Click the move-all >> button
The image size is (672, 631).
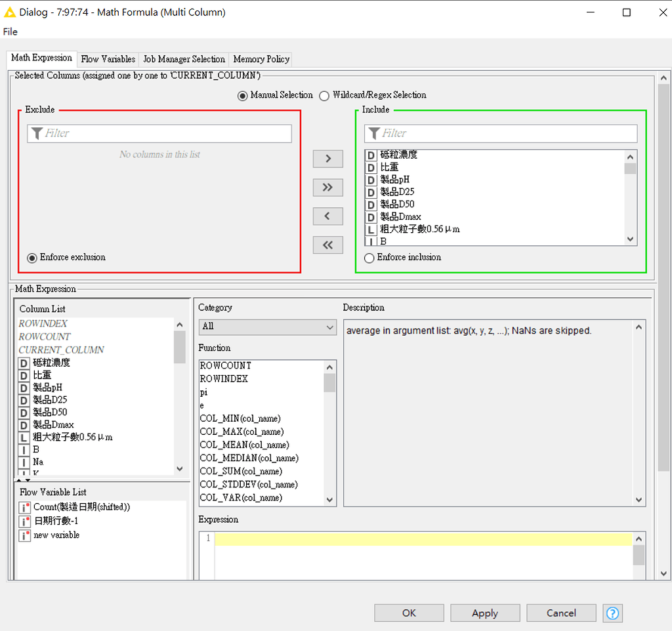pyautogui.click(x=327, y=188)
